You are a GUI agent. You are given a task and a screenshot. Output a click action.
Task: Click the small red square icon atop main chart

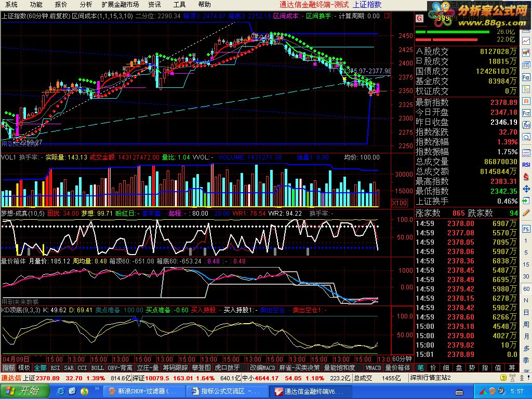pyautogui.click(x=387, y=16)
